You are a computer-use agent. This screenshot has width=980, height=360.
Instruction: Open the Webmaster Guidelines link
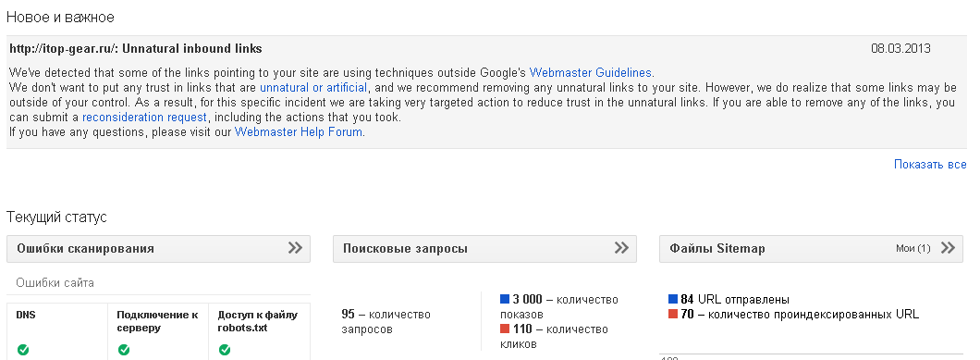pos(590,72)
